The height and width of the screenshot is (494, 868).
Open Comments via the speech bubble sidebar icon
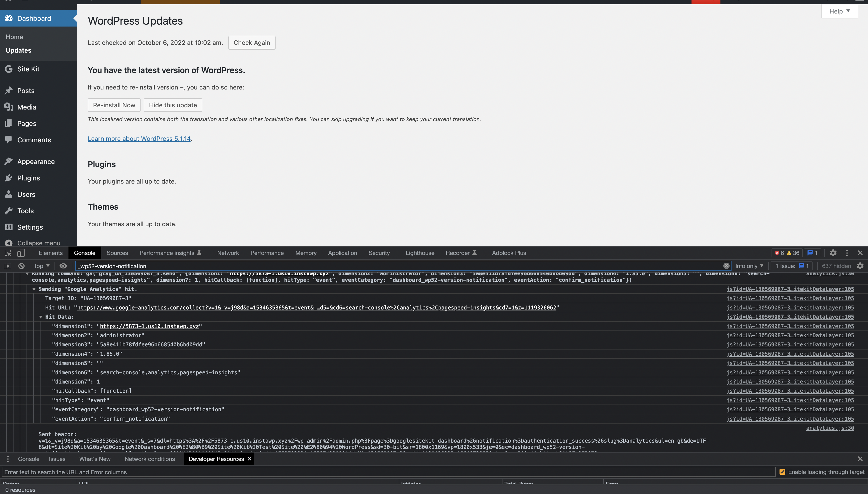pyautogui.click(x=9, y=139)
